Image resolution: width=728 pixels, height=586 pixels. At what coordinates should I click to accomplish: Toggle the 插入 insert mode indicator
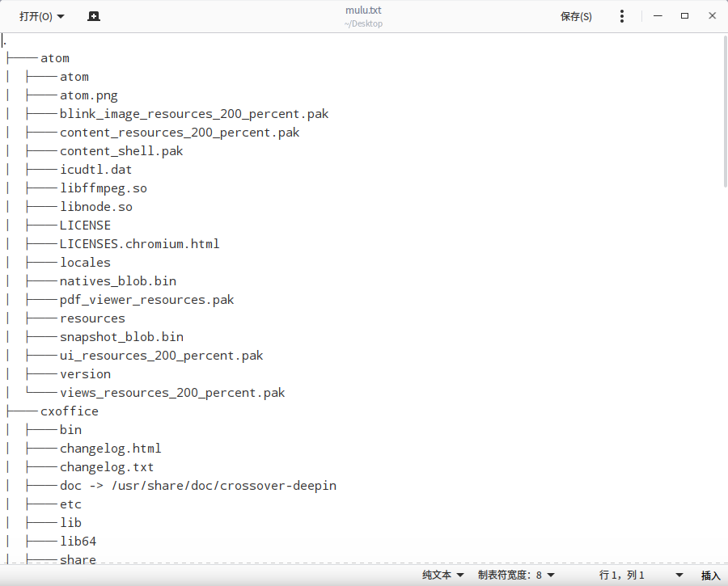tap(710, 575)
